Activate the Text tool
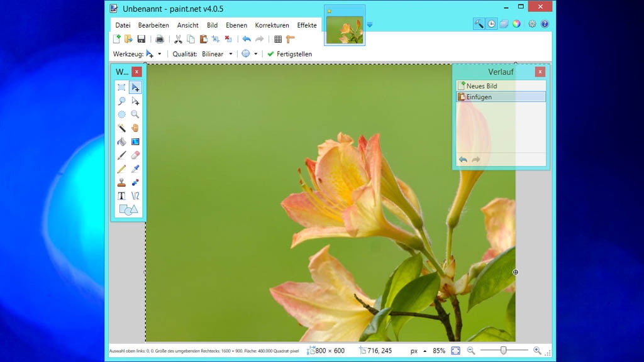The height and width of the screenshot is (362, 644). [121, 195]
